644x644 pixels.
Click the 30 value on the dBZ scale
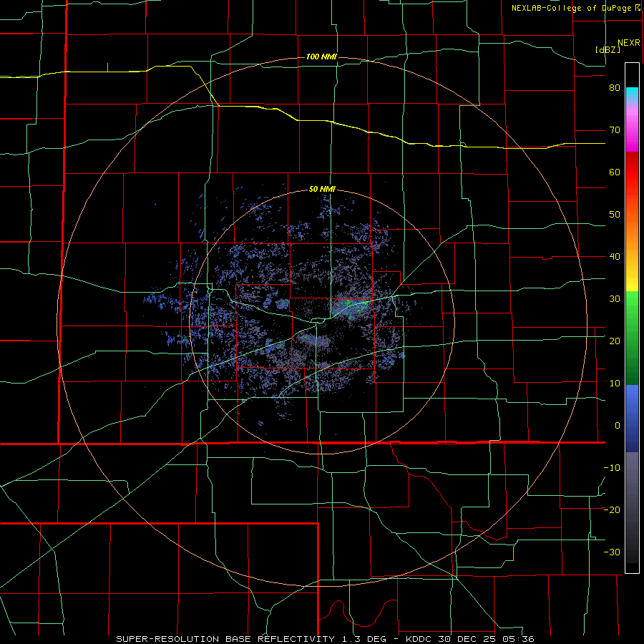pyautogui.click(x=615, y=299)
